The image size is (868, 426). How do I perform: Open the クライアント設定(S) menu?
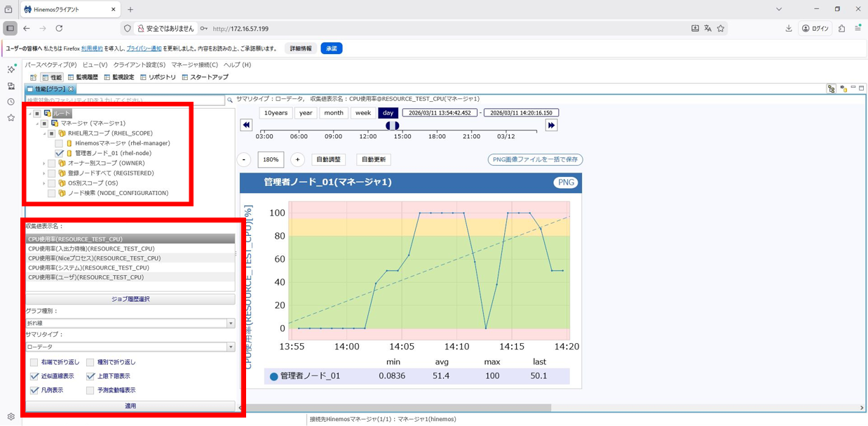tap(140, 65)
